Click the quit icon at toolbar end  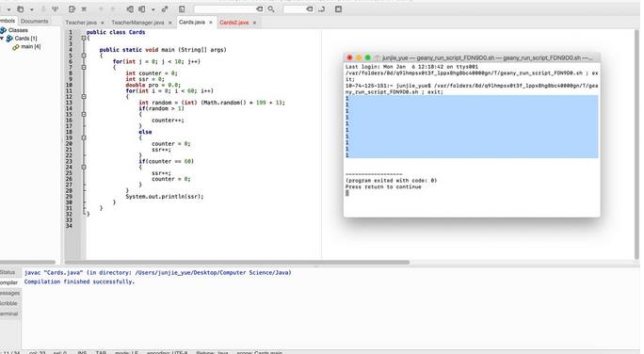point(338,9)
